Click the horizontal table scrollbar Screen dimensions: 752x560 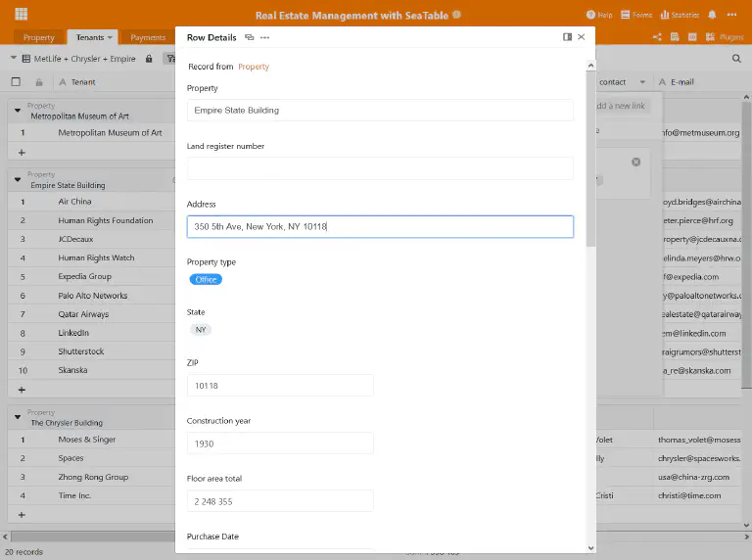[x=93, y=537]
